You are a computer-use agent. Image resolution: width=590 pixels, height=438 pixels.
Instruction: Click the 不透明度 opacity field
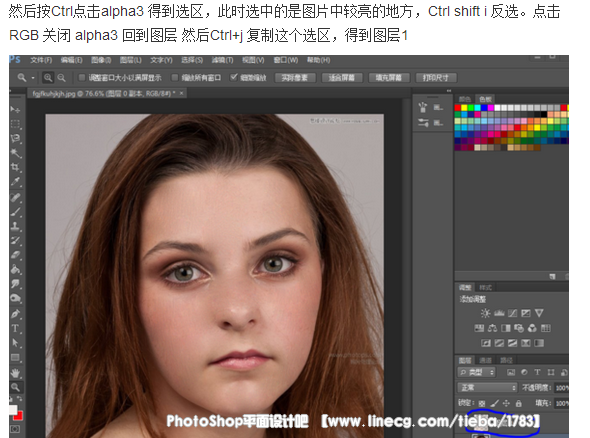tap(562, 388)
